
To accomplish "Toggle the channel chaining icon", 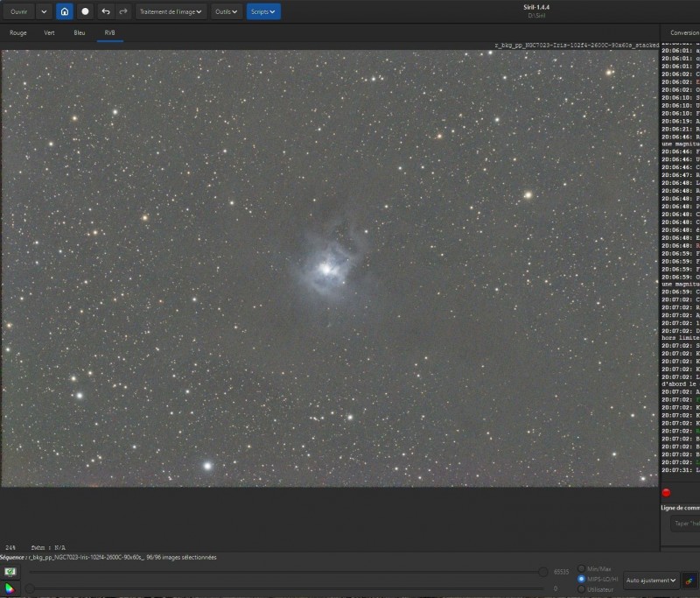I will click(689, 580).
